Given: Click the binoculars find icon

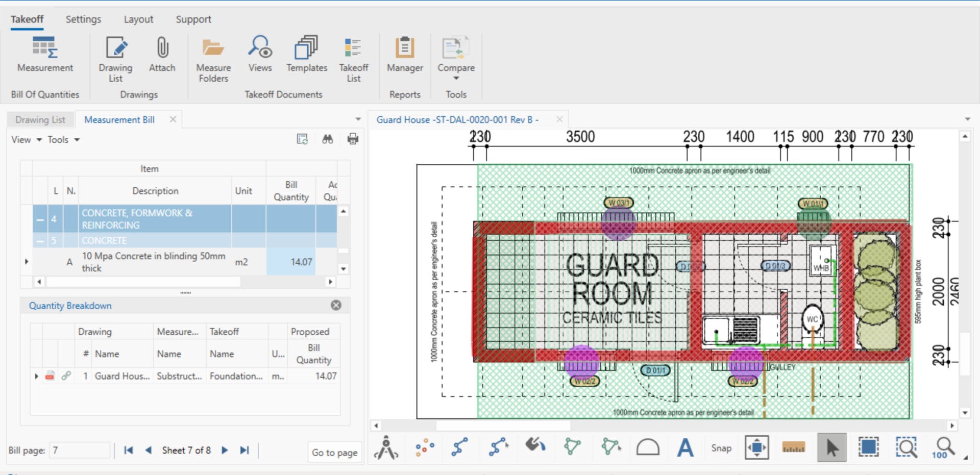Looking at the screenshot, I should pyautogui.click(x=328, y=139).
